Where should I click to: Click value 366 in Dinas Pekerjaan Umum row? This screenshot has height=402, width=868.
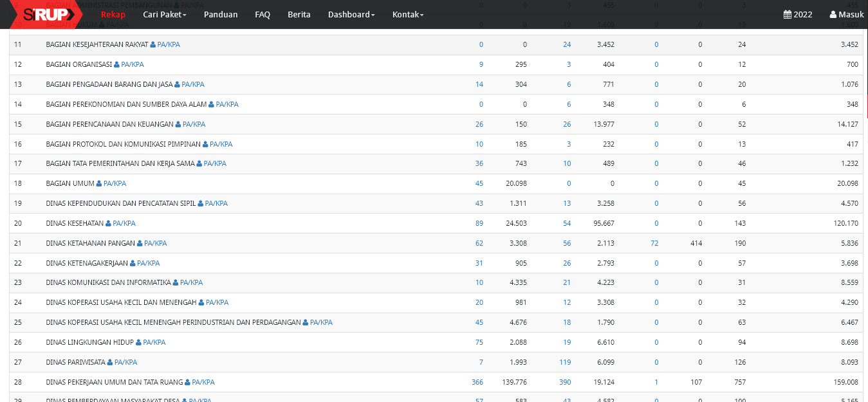[x=477, y=382]
